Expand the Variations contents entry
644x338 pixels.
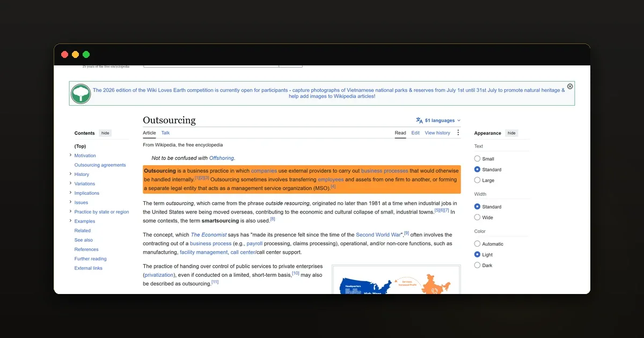[70, 183]
